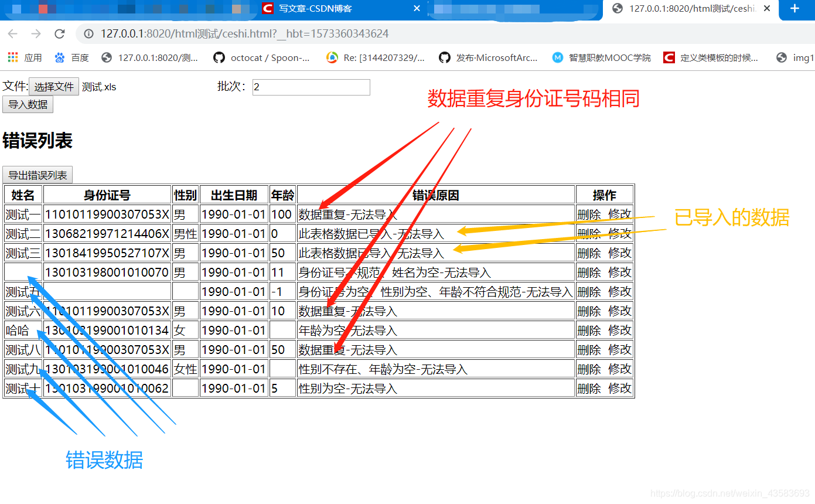Modify the 测试二 row

[x=620, y=234]
